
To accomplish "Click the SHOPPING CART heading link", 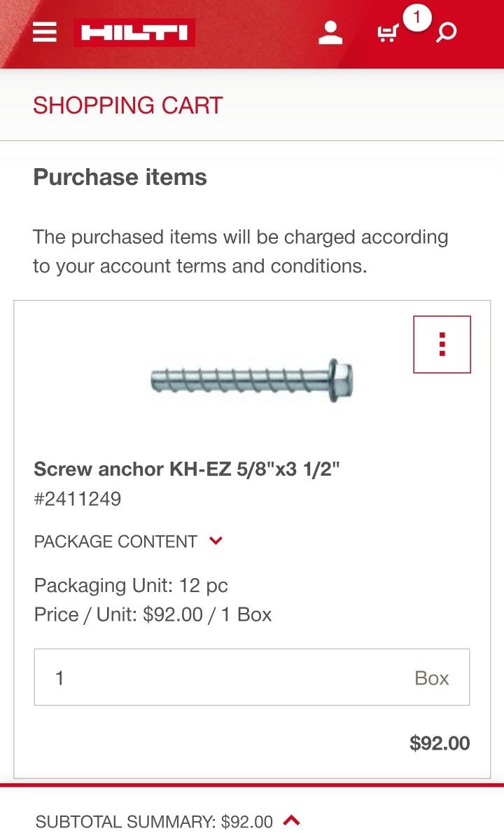I will pyautogui.click(x=128, y=105).
